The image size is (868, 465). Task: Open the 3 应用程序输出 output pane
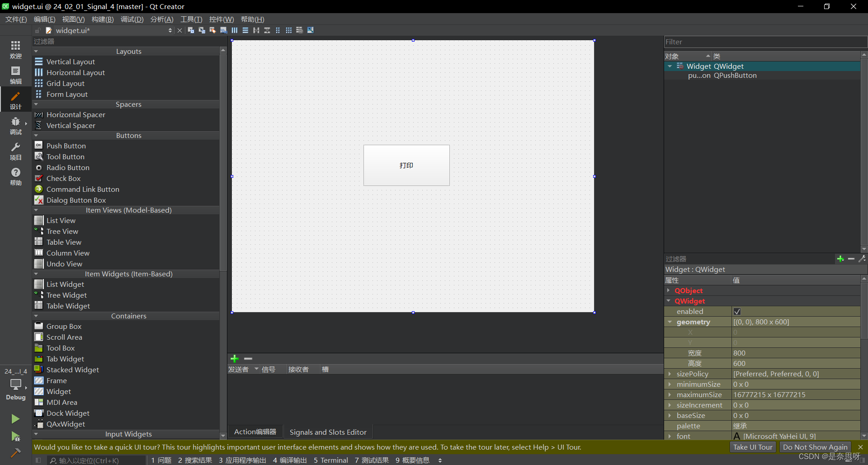click(242, 460)
